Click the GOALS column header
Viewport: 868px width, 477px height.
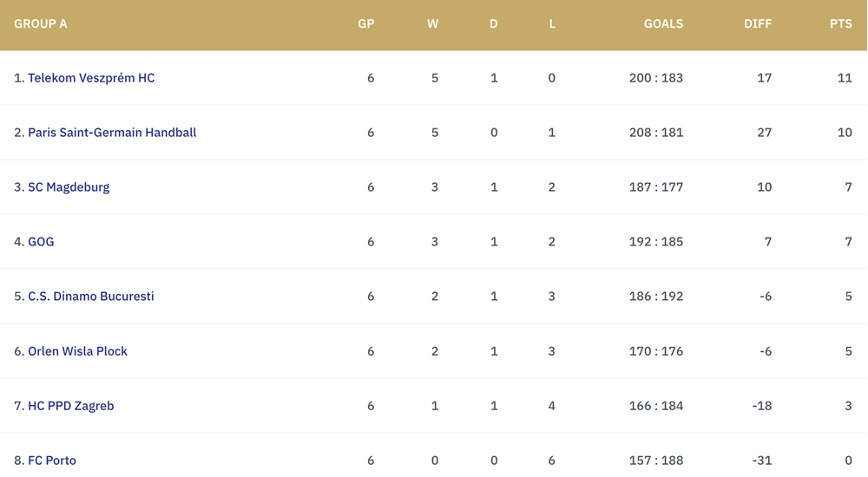pyautogui.click(x=663, y=23)
